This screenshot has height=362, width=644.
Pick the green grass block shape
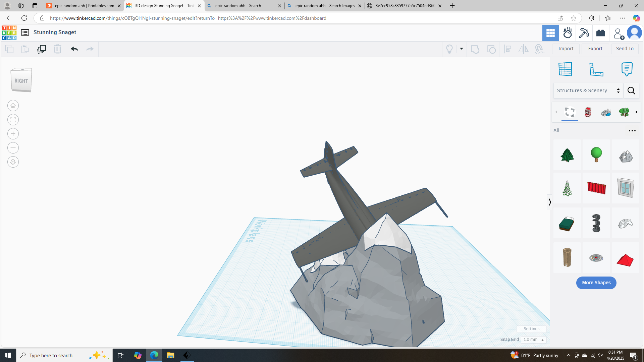pyautogui.click(x=567, y=223)
